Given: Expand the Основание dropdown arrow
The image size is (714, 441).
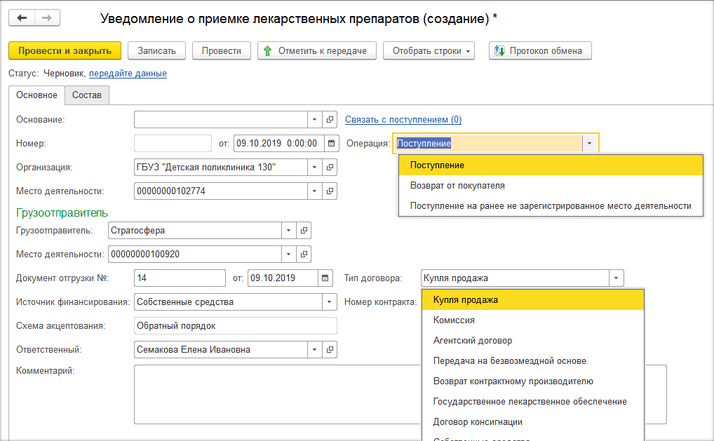Looking at the screenshot, I should pyautogui.click(x=314, y=120).
